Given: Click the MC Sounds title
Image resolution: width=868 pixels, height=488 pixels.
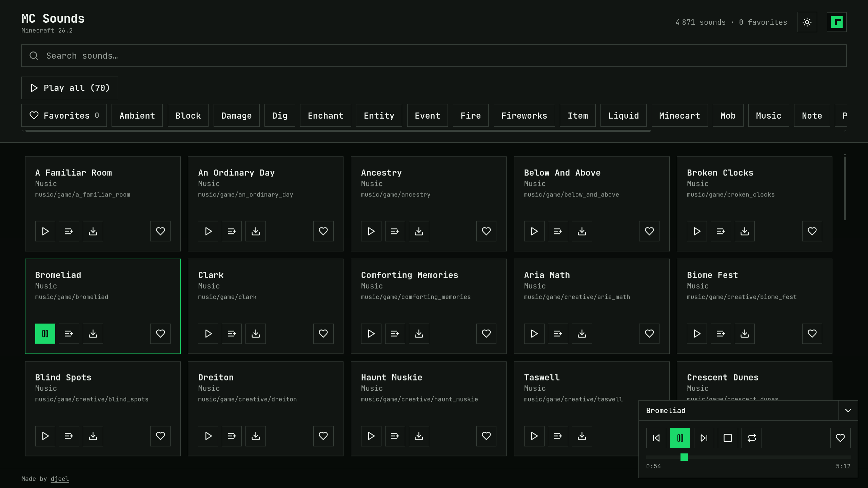Looking at the screenshot, I should pos(53,18).
